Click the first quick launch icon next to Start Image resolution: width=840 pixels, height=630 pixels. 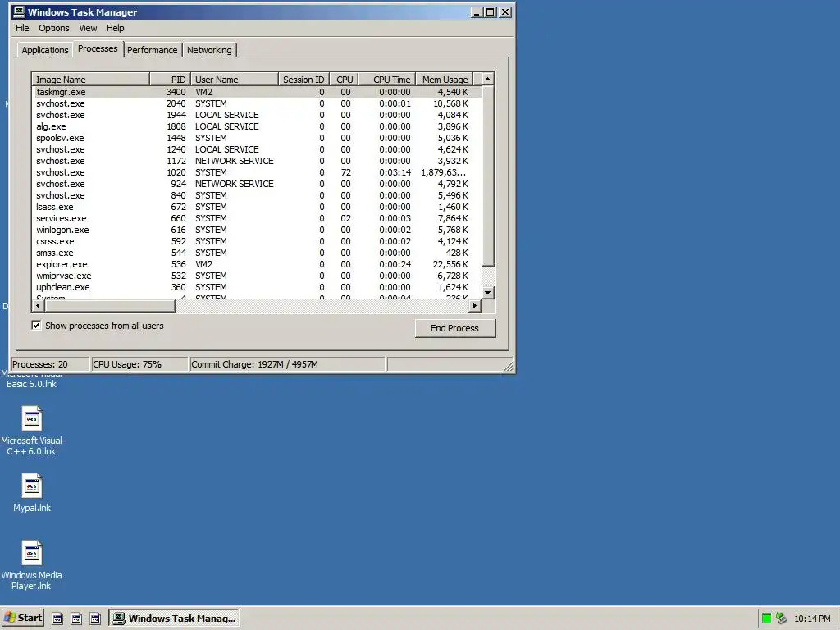[57, 619]
